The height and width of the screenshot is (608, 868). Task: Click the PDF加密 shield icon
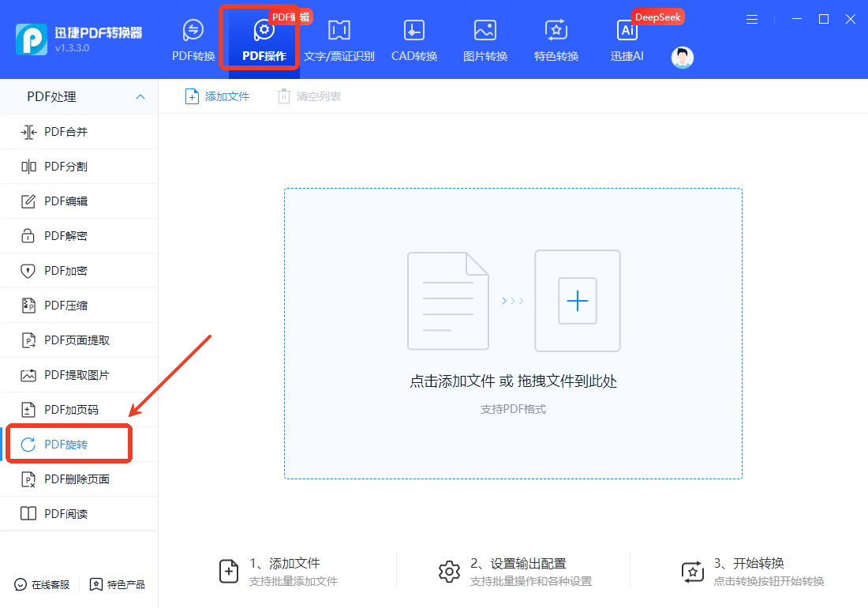[x=28, y=271]
